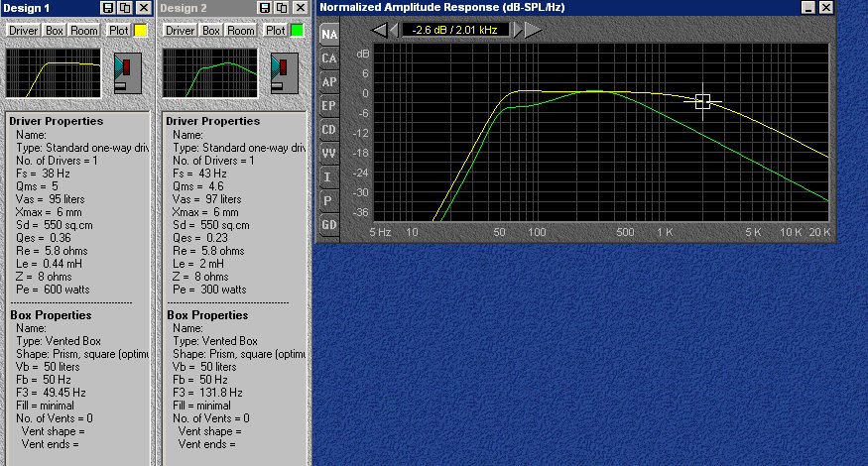This screenshot has height=466, width=868.
Task: Switch to the I graph tab
Action: tap(329, 177)
